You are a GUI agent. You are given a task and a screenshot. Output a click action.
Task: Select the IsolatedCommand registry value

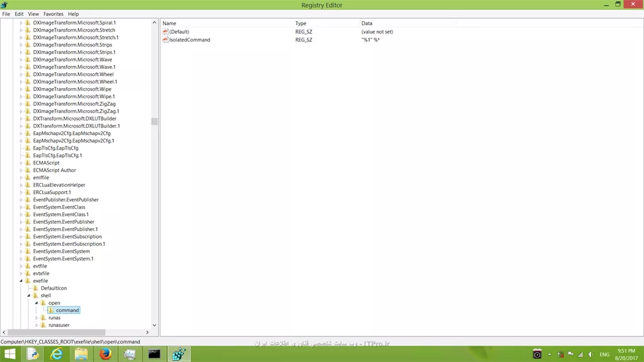click(x=189, y=40)
